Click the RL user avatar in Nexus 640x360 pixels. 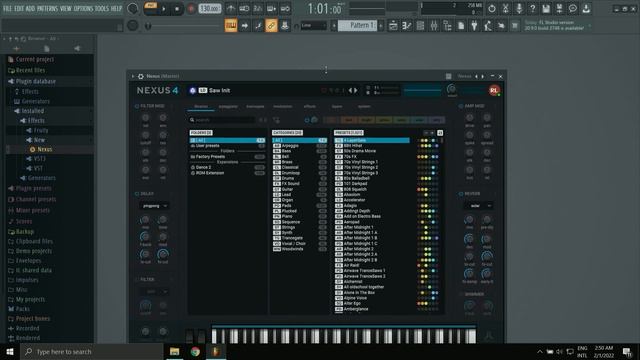494,90
